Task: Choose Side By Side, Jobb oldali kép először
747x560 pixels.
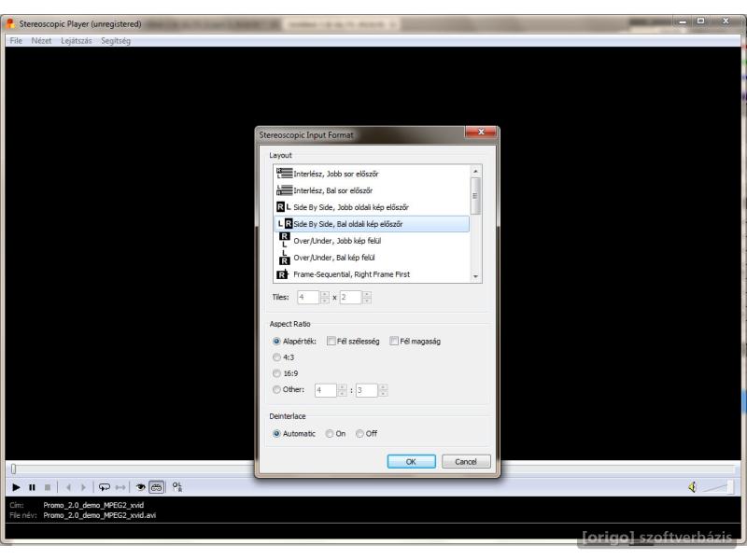Action: point(372,207)
